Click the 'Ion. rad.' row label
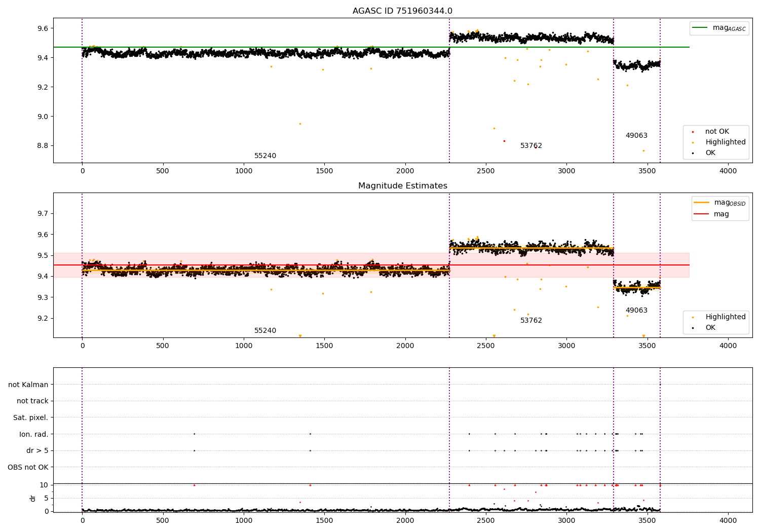 click(x=34, y=434)
